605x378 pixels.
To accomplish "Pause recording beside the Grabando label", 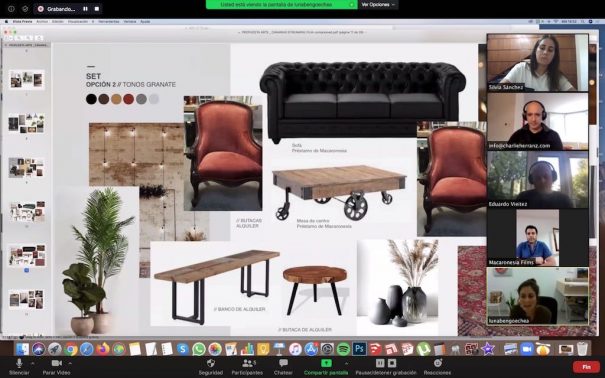I will pyautogui.click(x=85, y=8).
